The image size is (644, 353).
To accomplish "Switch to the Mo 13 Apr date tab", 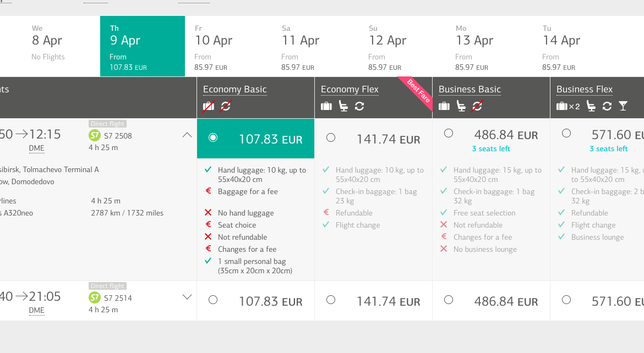I will 489,46.
